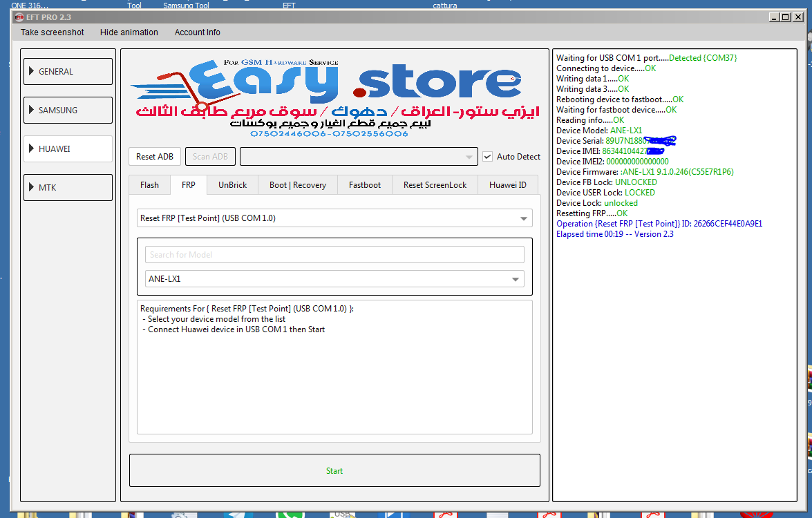Screen dimensions: 812x518
Task: Click the Device Lock unlocked log line
Action: pyautogui.click(x=597, y=203)
